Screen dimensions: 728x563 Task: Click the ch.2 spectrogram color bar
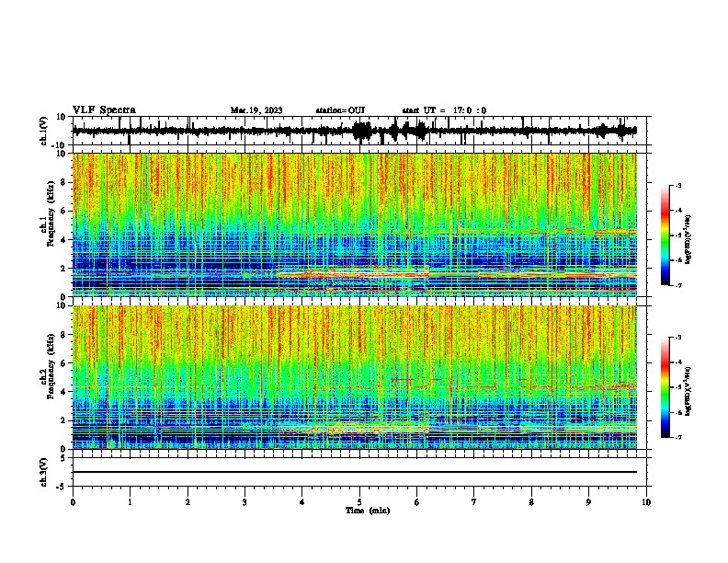point(665,387)
